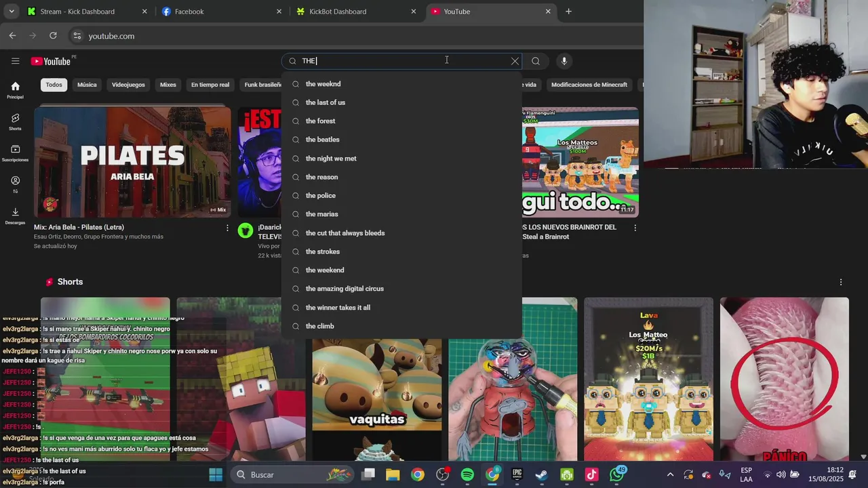
Task: Click the taskbar Buscar search box
Action: pos(293,474)
